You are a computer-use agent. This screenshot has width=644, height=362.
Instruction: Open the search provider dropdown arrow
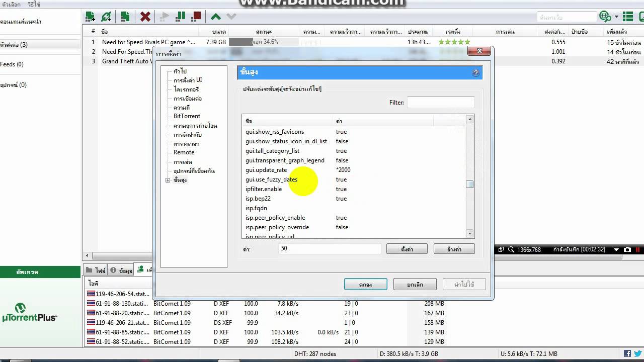616,17
